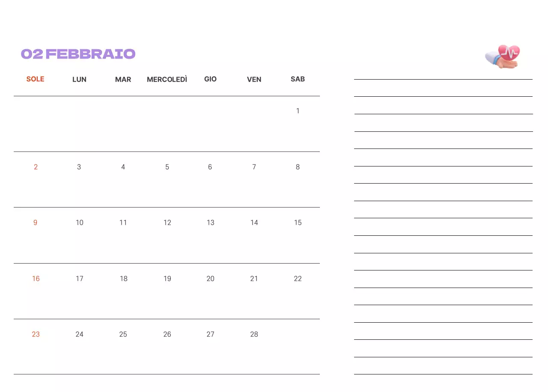This screenshot has height=392, width=548.
Task: Click the VEN day header
Action: click(254, 80)
